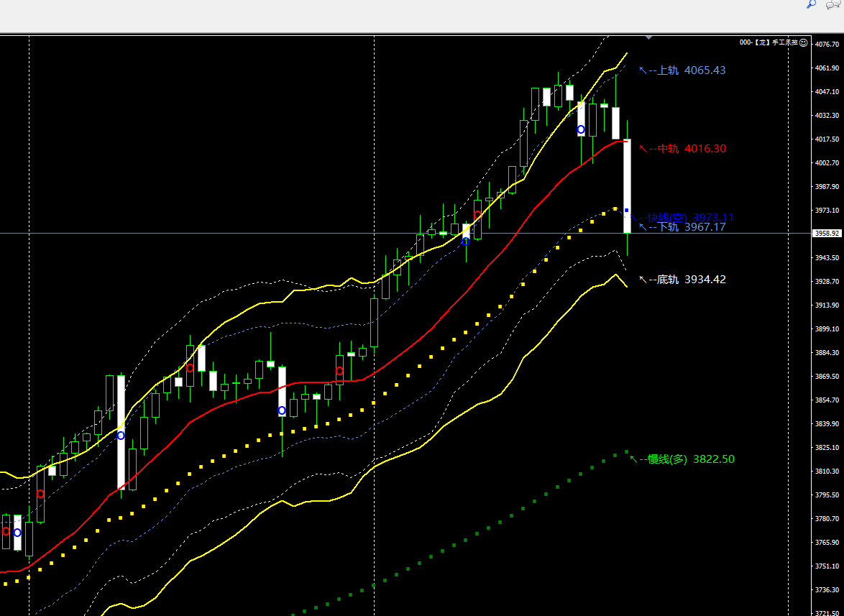The width and height of the screenshot is (844, 616).
Task: Click the white 底轨 3934.42 label
Action: pyautogui.click(x=691, y=279)
